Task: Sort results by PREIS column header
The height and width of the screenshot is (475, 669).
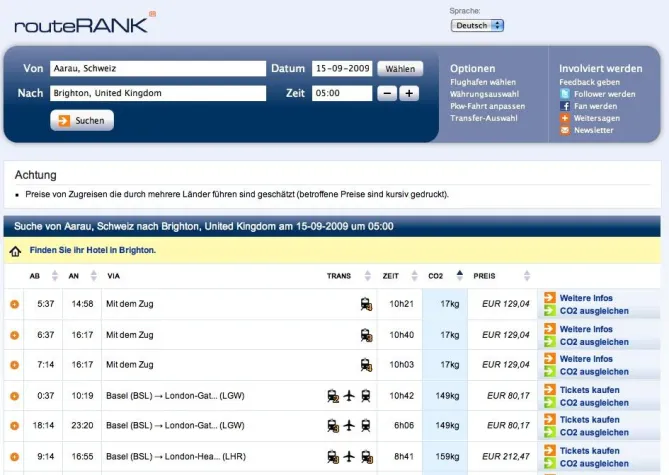Action: [484, 275]
